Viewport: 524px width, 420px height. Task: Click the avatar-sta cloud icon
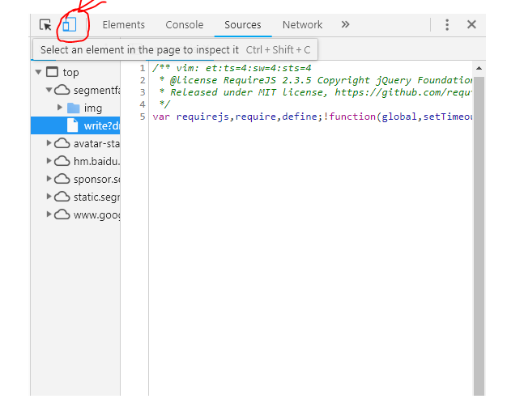point(62,143)
